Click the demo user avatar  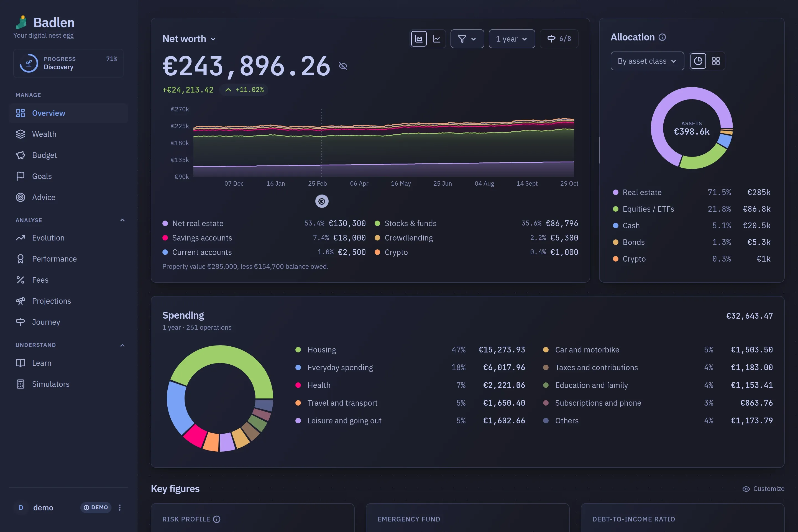click(x=21, y=508)
